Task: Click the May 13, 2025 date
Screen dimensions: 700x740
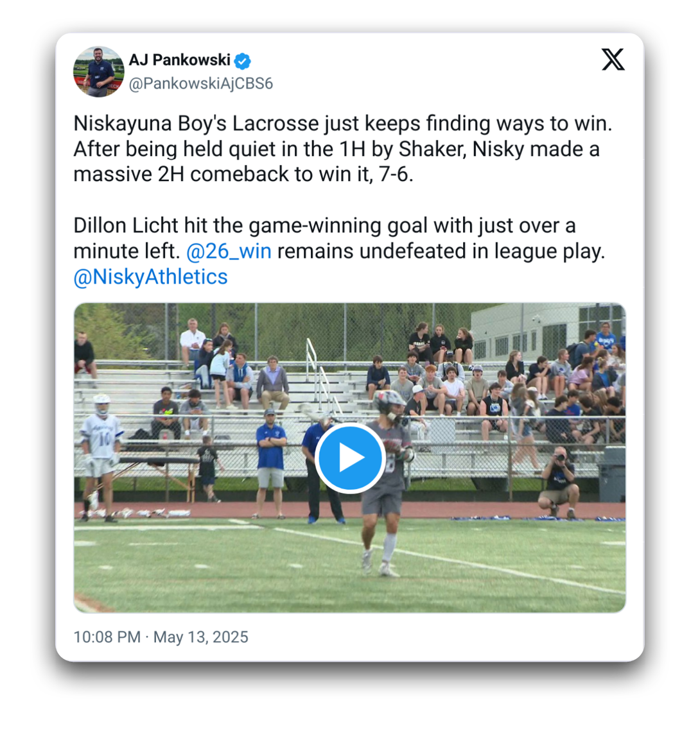Action: 201,637
